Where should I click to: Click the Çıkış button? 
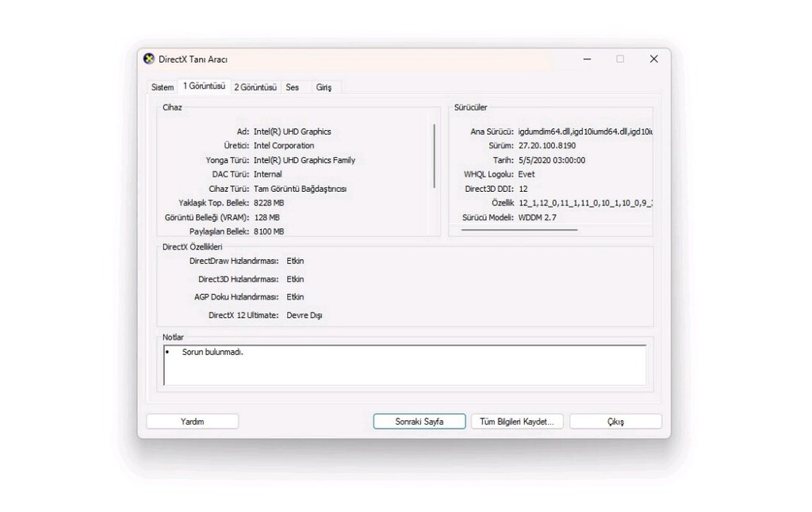point(615,422)
